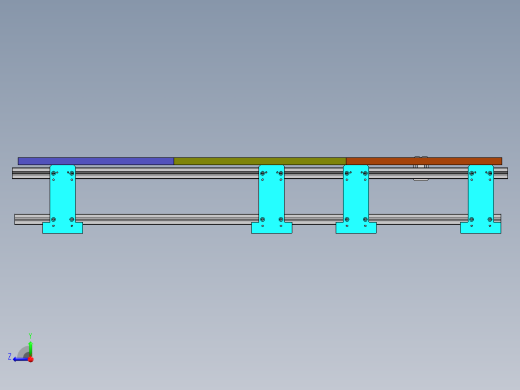Select the rightmost cyan support bracket
The width and height of the screenshot is (520, 390).
481,199
